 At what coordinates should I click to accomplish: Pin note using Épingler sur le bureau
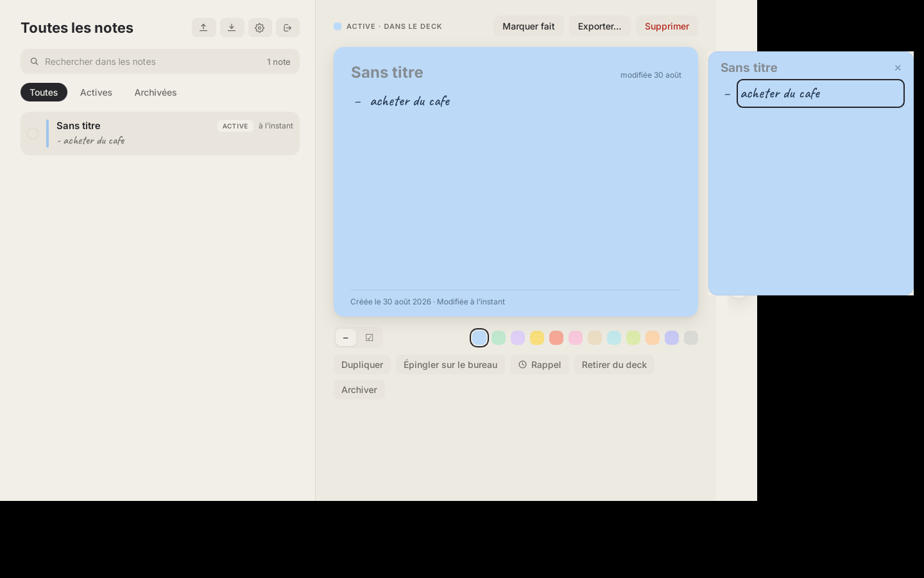[450, 365]
